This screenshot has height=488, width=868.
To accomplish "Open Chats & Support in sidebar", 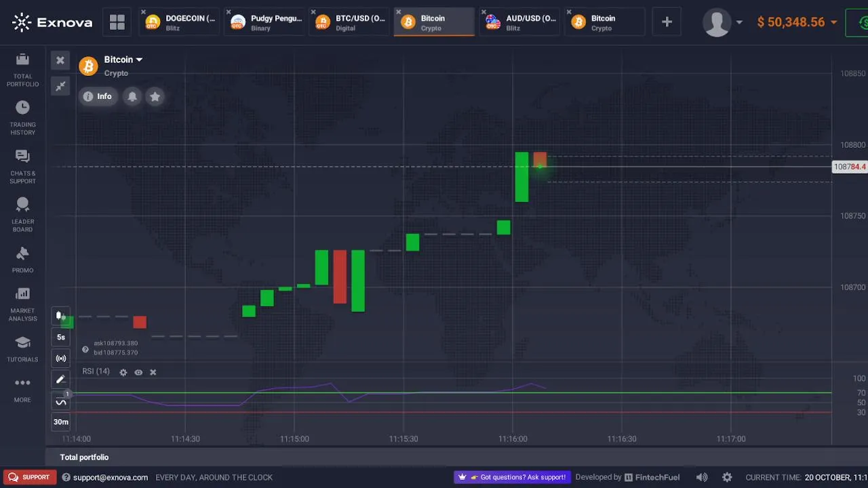I will [x=22, y=167].
